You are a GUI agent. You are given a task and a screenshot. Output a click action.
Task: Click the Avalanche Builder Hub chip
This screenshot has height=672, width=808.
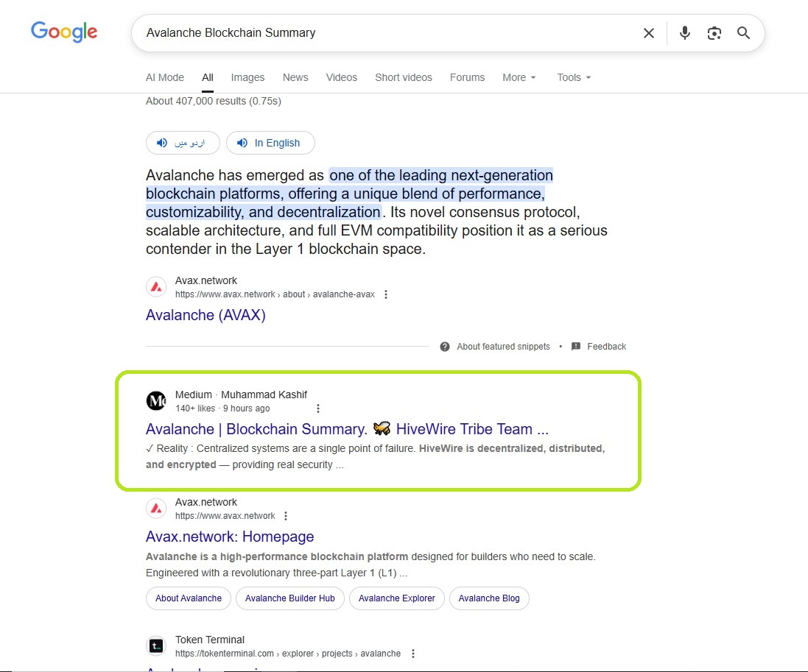point(290,598)
